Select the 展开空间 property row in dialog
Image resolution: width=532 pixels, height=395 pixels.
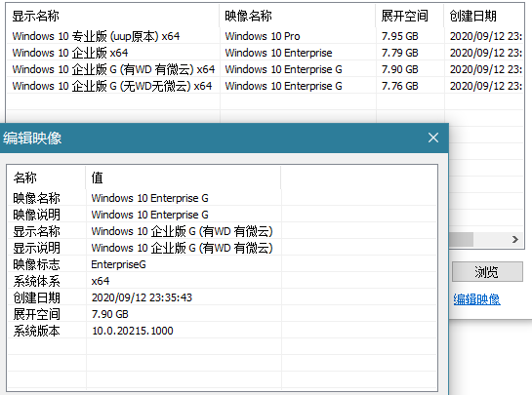223,314
